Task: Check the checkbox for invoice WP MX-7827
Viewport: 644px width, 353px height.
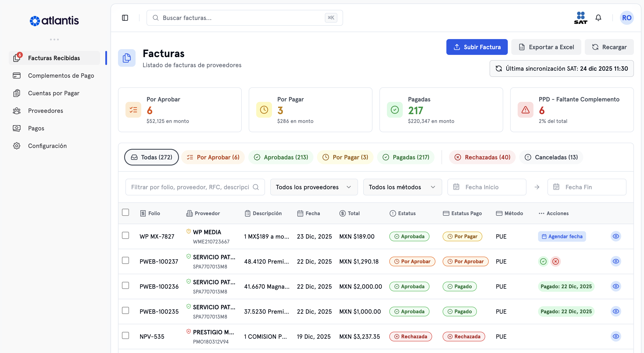Action: 126,236
